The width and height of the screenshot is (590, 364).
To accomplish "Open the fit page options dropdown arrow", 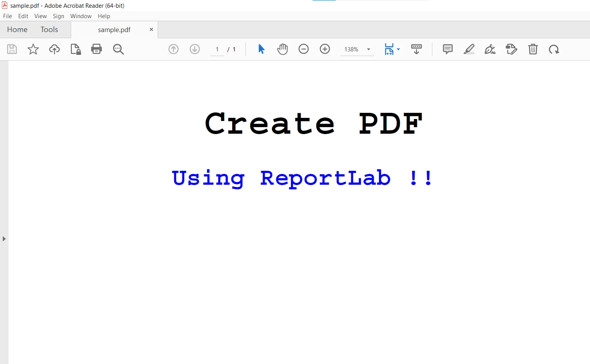I will tap(398, 49).
